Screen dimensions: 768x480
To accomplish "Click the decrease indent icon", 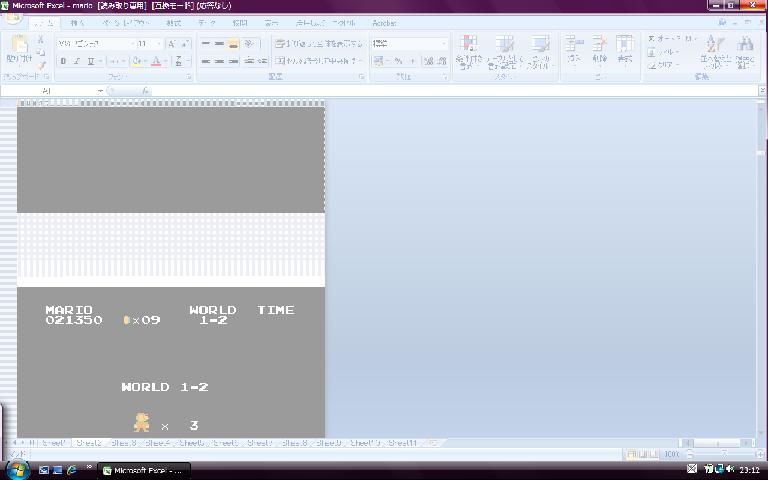I will 249,61.
